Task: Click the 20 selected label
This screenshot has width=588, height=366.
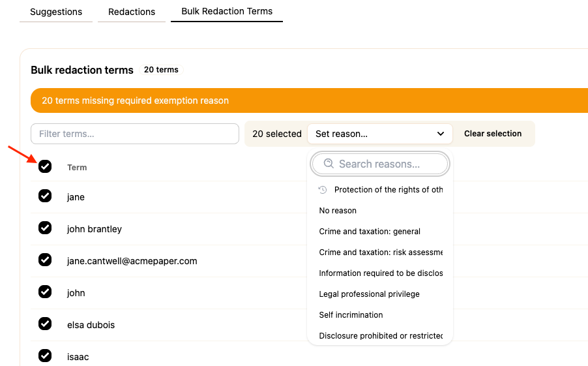Action: coord(277,134)
